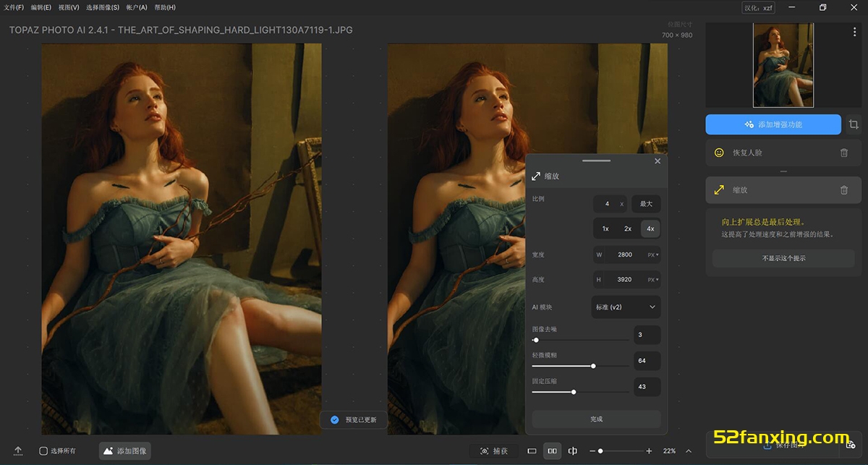Open the 文件(F) menu
The width and height of the screenshot is (868, 465).
coord(14,7)
